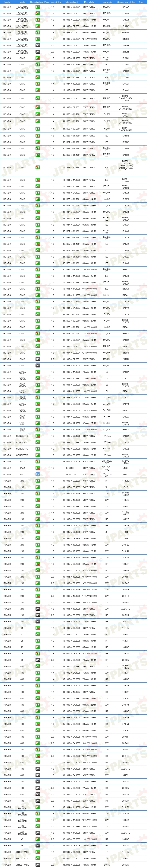Click the petrol icon in the Civic Coupe D15B7 row
147x868 pixels.
[x=38, y=372]
